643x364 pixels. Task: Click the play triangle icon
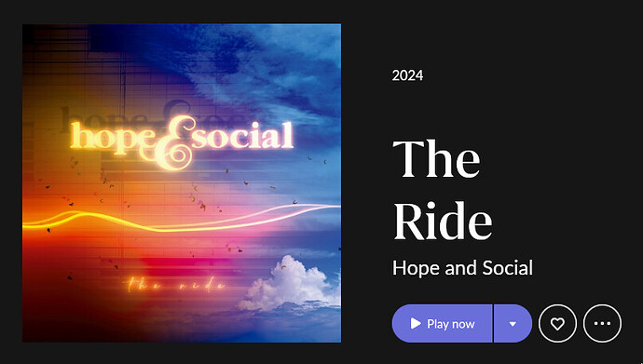click(416, 323)
